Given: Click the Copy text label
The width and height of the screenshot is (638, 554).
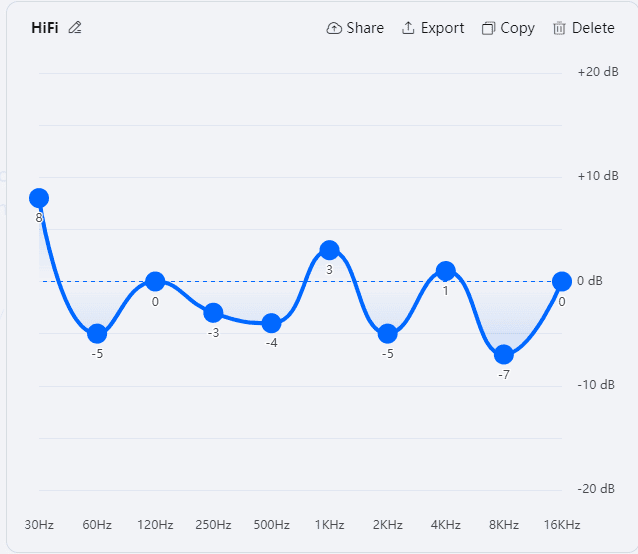Looking at the screenshot, I should (517, 28).
